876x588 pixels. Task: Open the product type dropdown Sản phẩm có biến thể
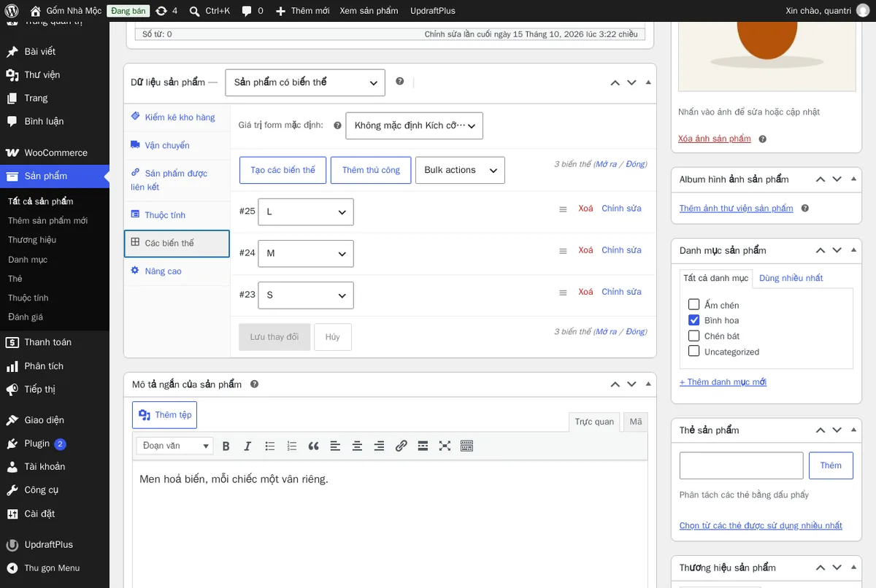point(305,82)
